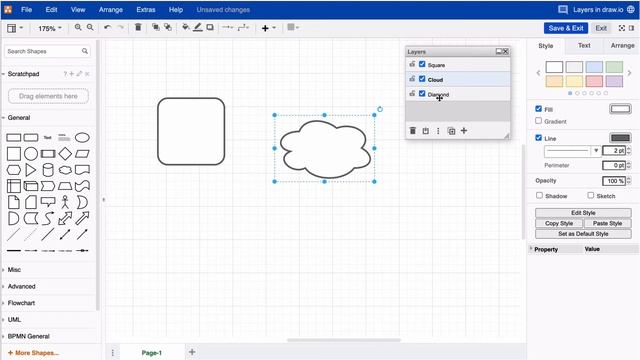Delete selected shape with toolbar trash icon
This screenshot has height=360, width=640.
coord(138,27)
